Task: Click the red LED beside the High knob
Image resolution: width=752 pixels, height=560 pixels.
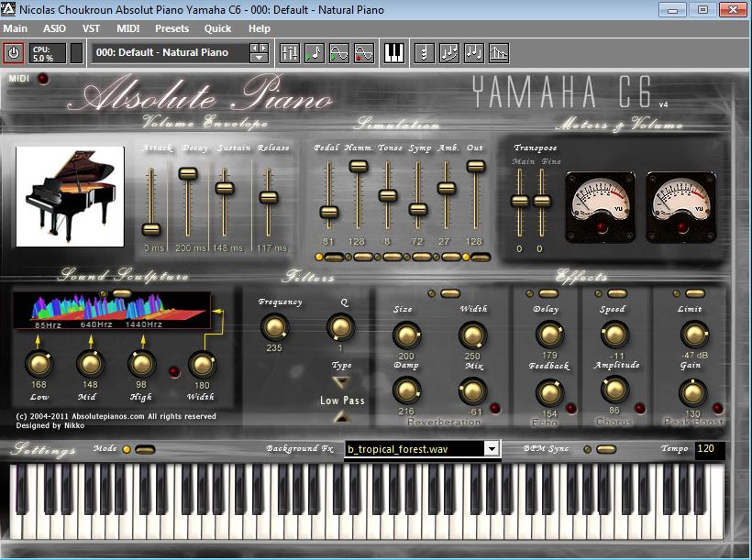Action: pyautogui.click(x=174, y=371)
